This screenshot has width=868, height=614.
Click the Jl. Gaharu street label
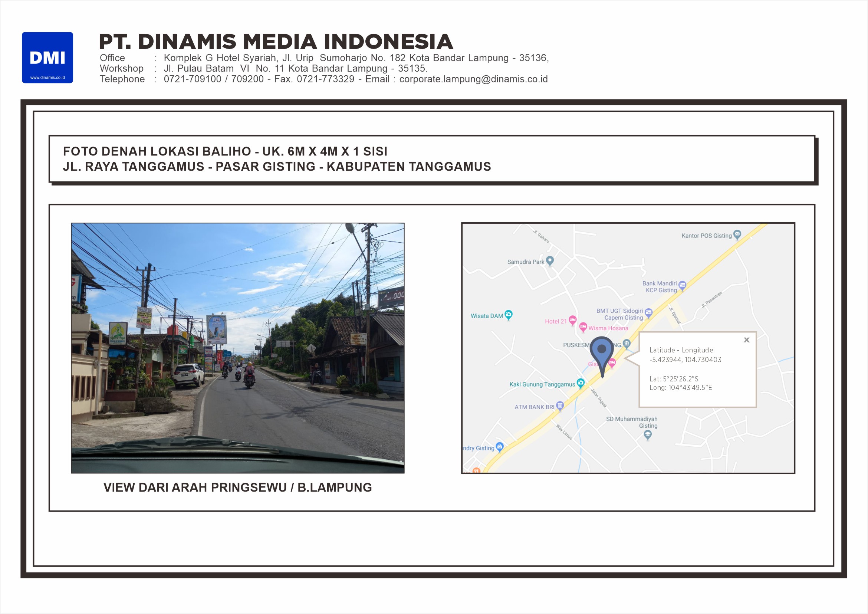(541, 236)
